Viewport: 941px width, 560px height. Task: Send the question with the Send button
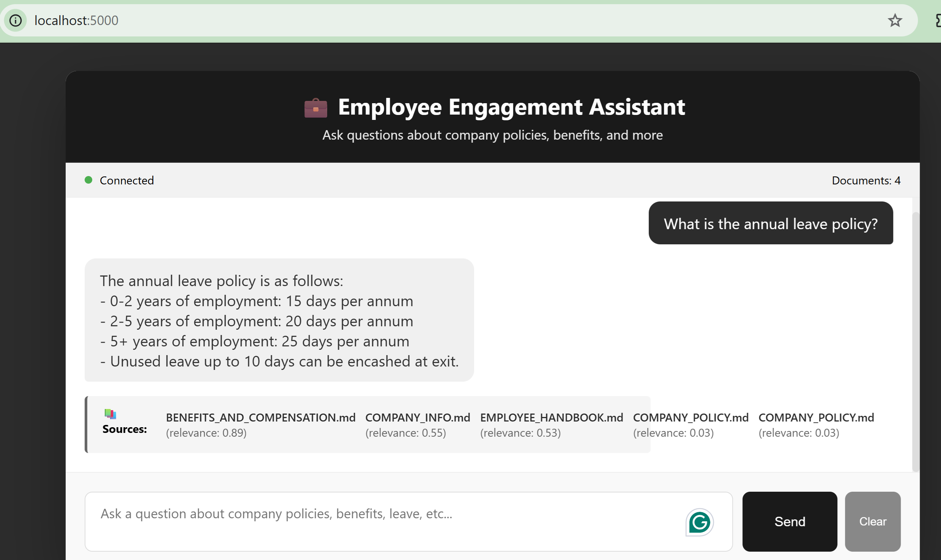coord(790,522)
